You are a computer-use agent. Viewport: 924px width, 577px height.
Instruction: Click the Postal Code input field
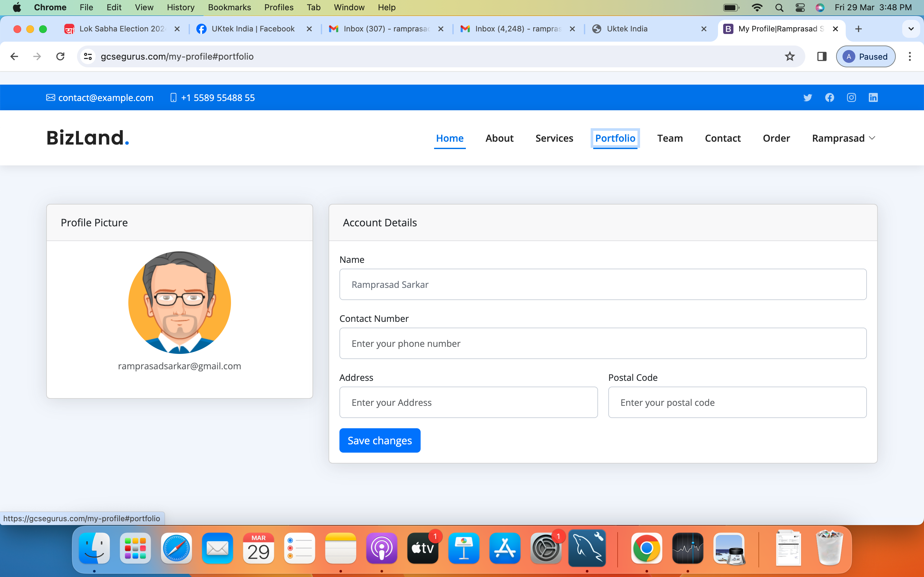coord(737,402)
